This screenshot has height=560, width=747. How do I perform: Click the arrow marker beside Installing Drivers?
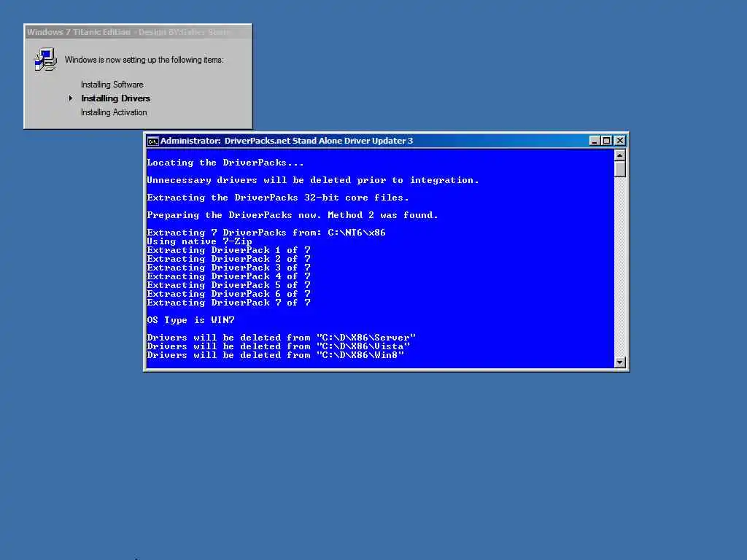click(x=71, y=98)
